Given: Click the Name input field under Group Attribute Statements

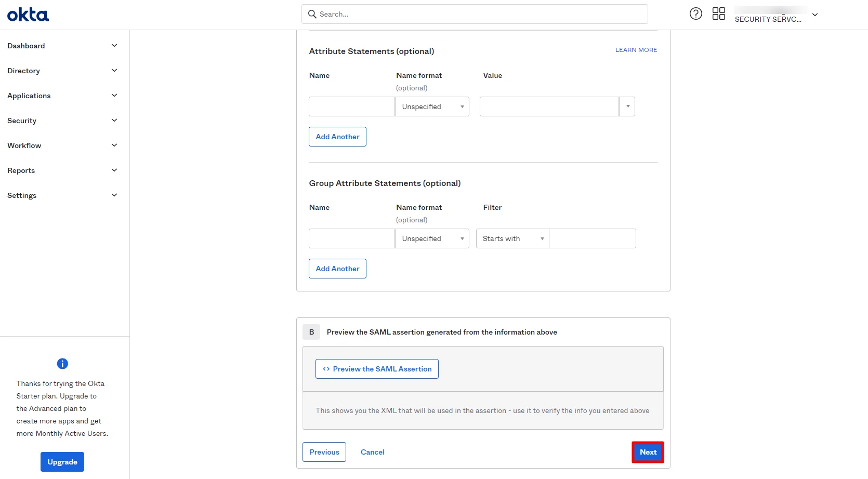Looking at the screenshot, I should click(x=351, y=238).
